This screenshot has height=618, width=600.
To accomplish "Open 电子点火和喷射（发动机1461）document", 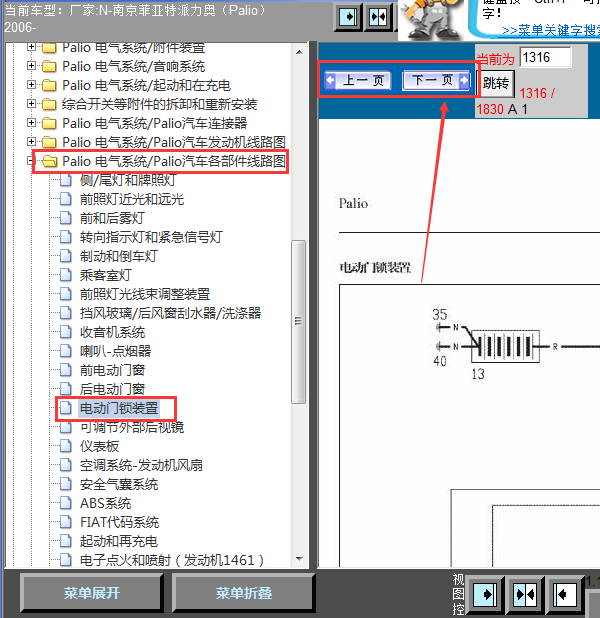I will click(x=172, y=560).
